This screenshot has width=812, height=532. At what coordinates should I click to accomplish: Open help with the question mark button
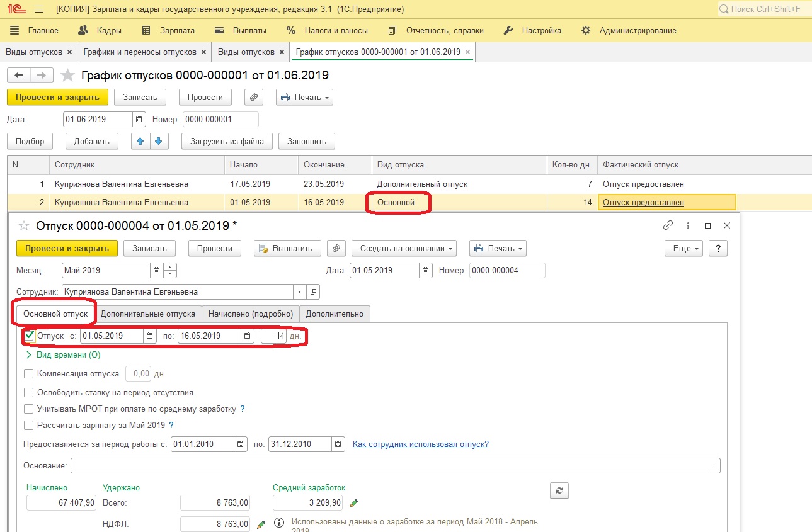pos(718,249)
